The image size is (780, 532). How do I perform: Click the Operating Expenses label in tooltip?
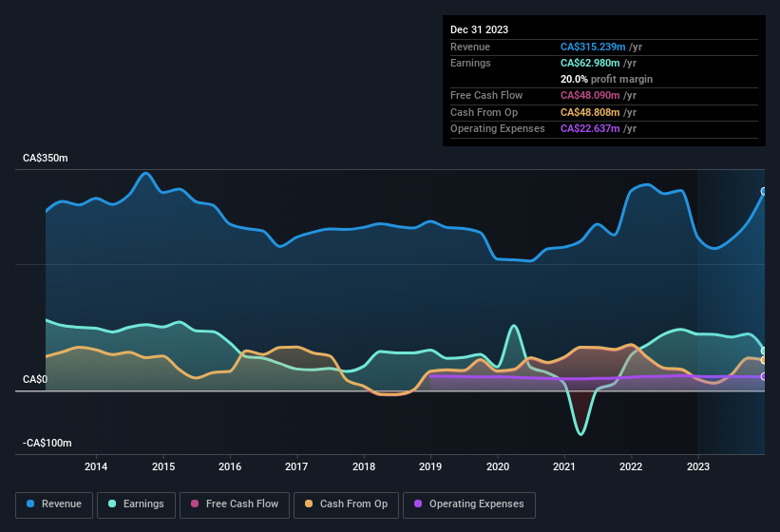click(x=498, y=129)
